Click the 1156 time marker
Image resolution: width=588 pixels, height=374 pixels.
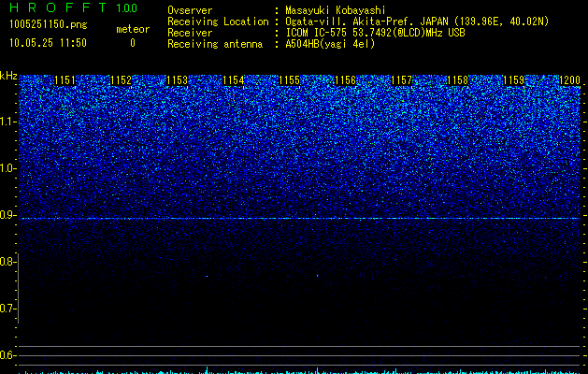pos(345,80)
